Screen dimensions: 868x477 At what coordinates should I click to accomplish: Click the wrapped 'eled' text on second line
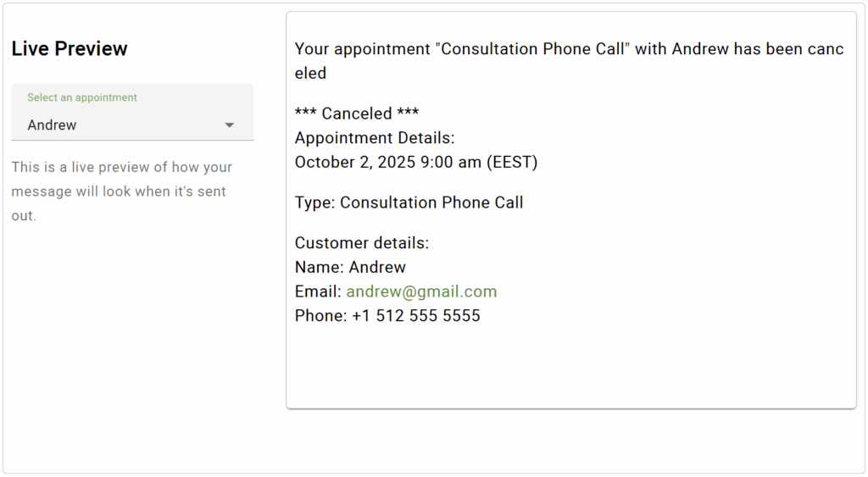[310, 74]
